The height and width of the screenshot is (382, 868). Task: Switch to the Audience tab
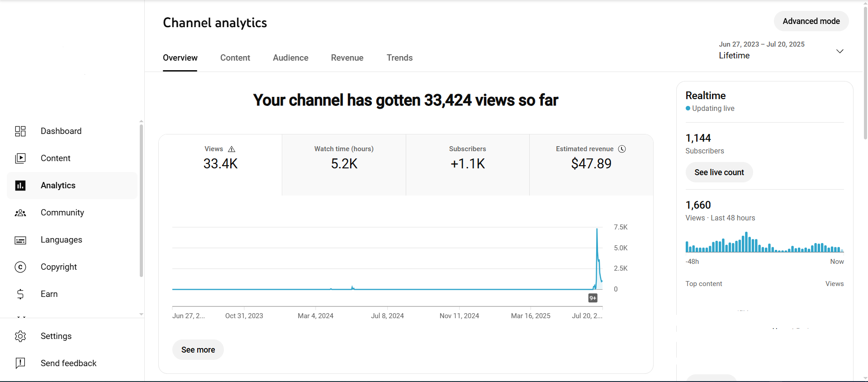click(x=290, y=58)
